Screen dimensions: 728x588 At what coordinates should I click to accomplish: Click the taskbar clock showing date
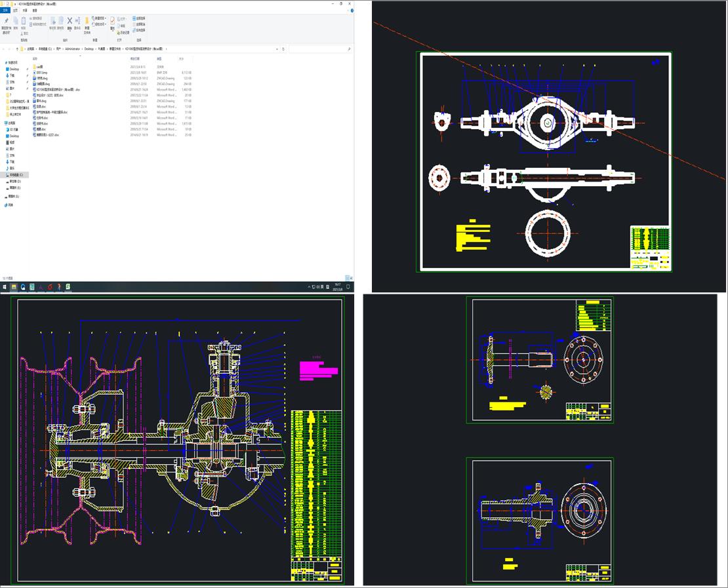pyautogui.click(x=338, y=287)
